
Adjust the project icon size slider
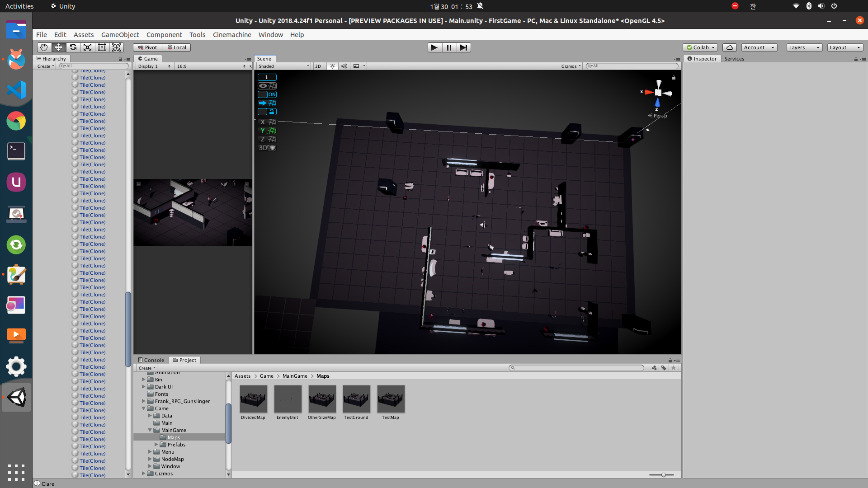(663, 475)
